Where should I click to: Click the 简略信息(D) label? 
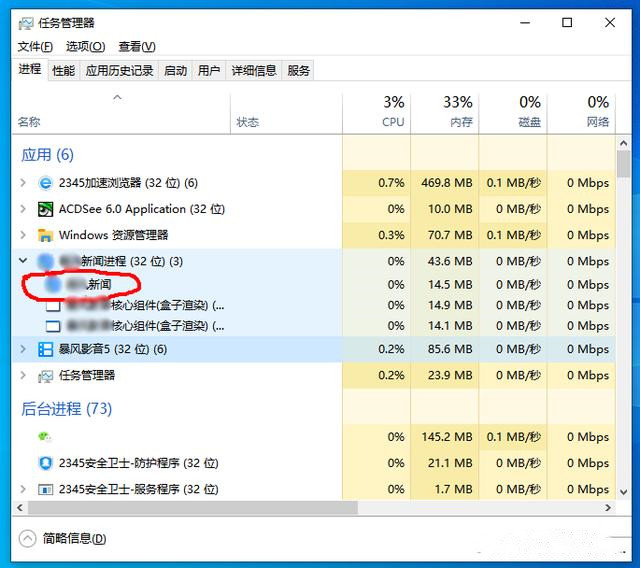click(x=75, y=539)
